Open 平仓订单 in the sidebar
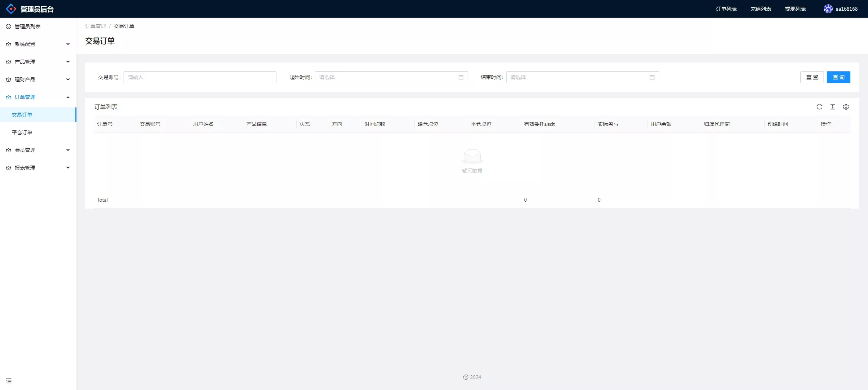868x390 pixels. click(22, 132)
